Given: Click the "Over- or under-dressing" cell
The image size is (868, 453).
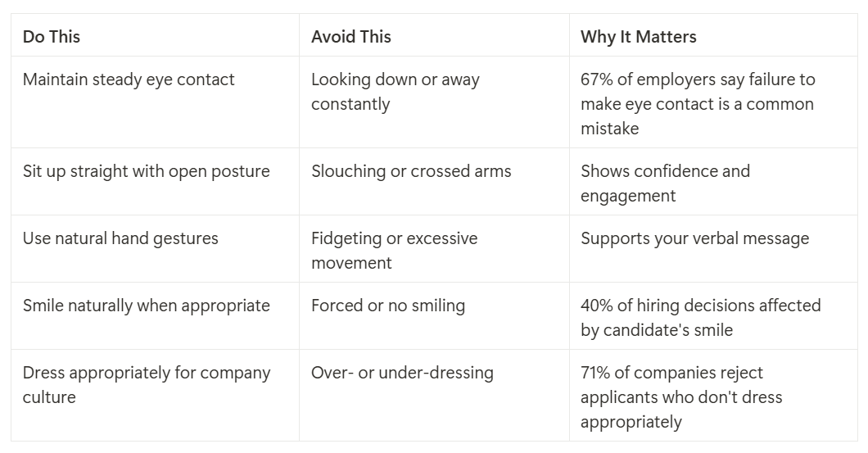Looking at the screenshot, I should tap(402, 373).
